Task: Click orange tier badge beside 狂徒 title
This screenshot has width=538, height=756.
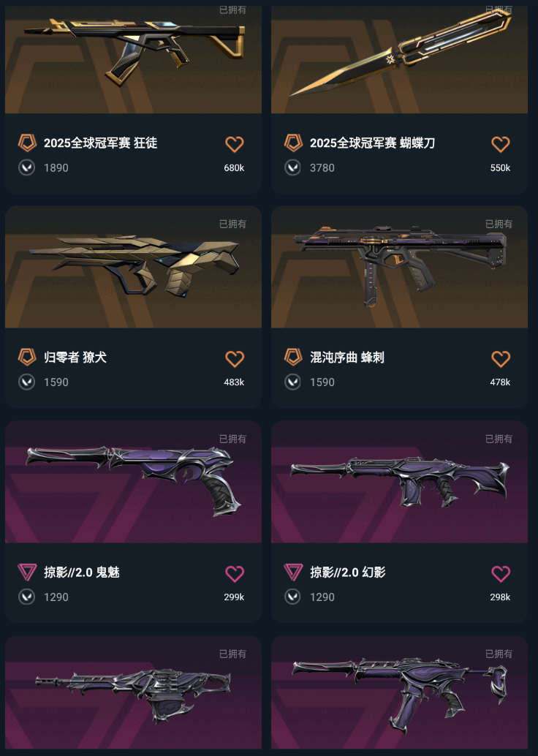Action: point(27,143)
